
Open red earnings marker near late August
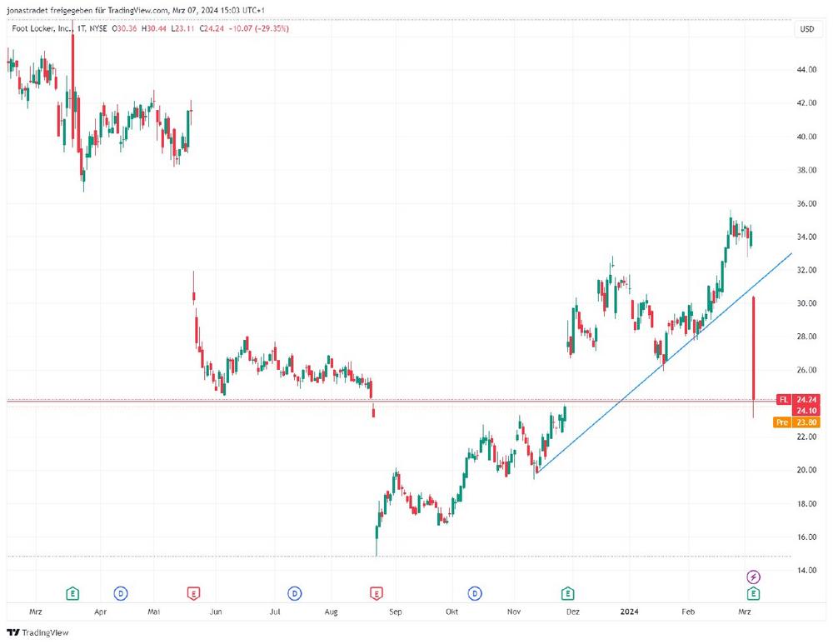(x=376, y=593)
